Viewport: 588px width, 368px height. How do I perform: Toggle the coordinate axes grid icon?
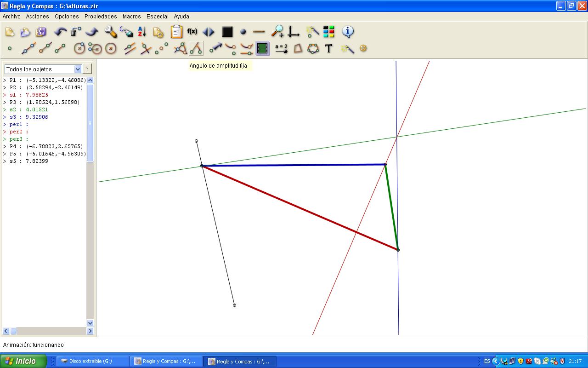(293, 32)
